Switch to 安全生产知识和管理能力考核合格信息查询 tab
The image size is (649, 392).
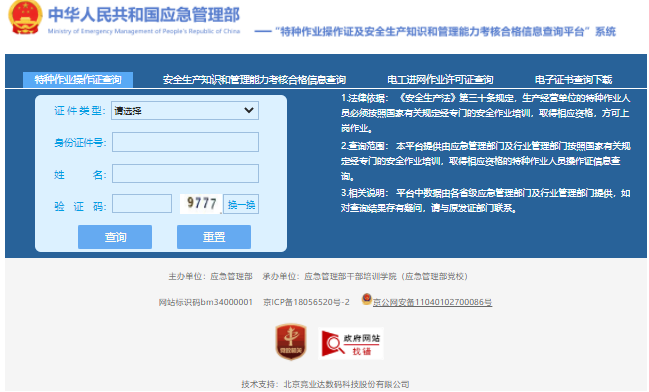(x=254, y=79)
